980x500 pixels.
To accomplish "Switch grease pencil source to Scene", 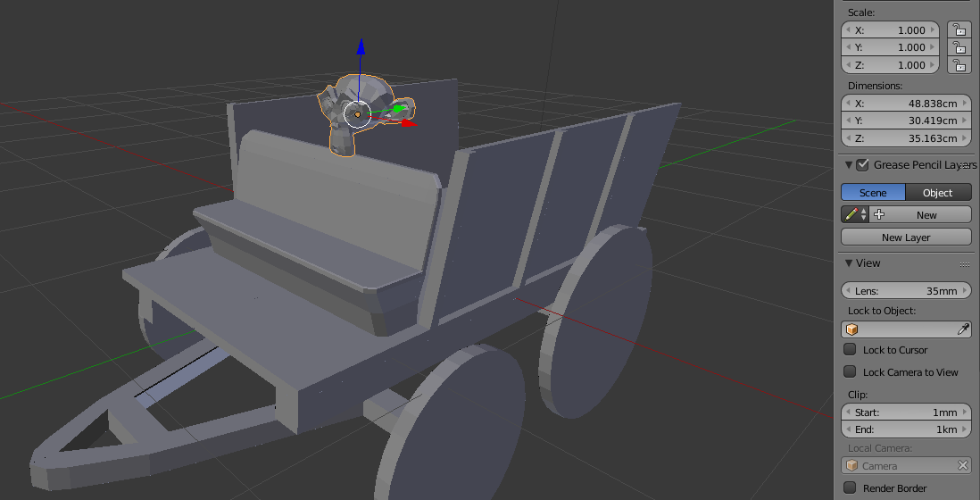I will 873,193.
